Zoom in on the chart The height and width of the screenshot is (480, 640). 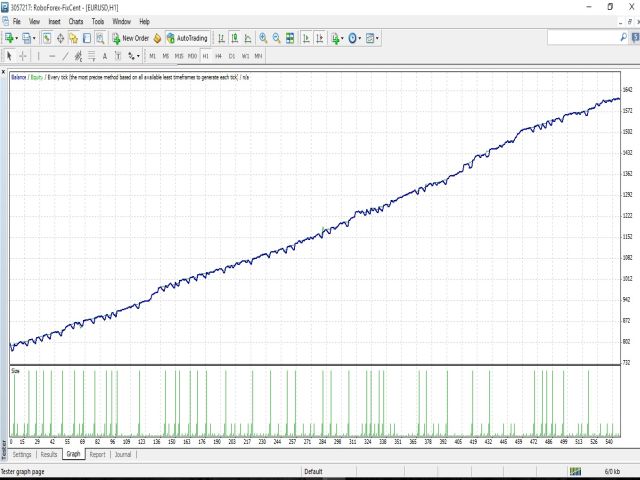pos(263,38)
